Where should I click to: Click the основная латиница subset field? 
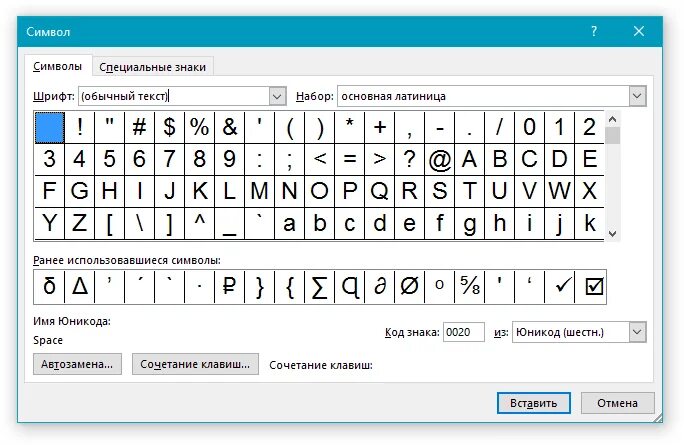click(x=483, y=96)
